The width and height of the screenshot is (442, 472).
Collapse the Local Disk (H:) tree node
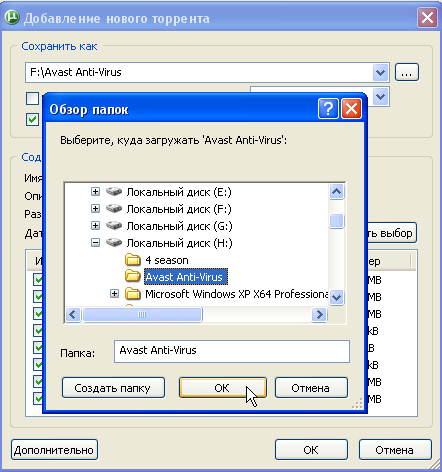[x=95, y=243]
